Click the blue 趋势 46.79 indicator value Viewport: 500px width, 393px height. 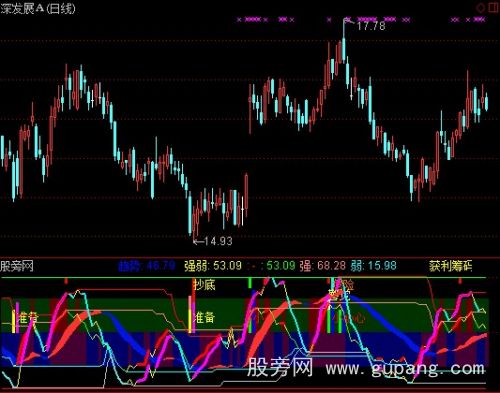pos(147,266)
